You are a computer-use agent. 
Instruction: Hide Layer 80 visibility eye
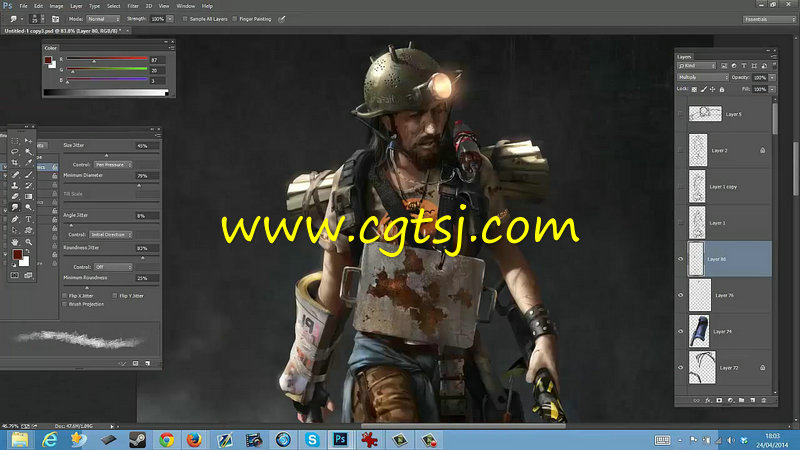point(680,259)
